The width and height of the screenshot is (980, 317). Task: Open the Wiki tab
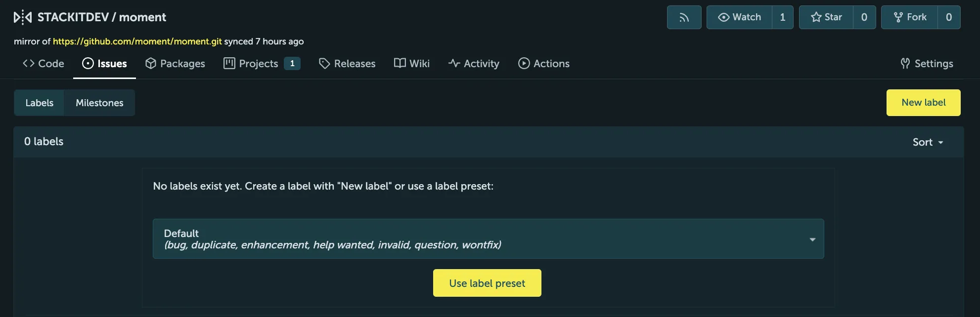tap(411, 64)
